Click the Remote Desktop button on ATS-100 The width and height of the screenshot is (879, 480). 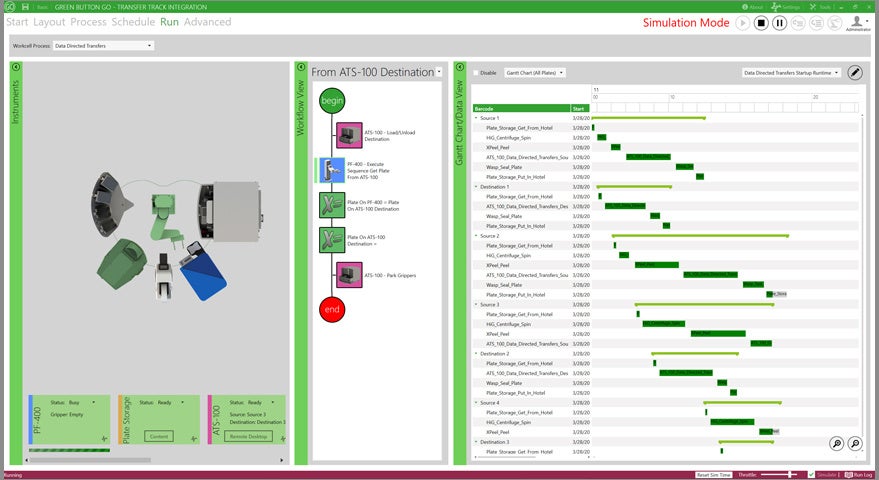[x=249, y=436]
